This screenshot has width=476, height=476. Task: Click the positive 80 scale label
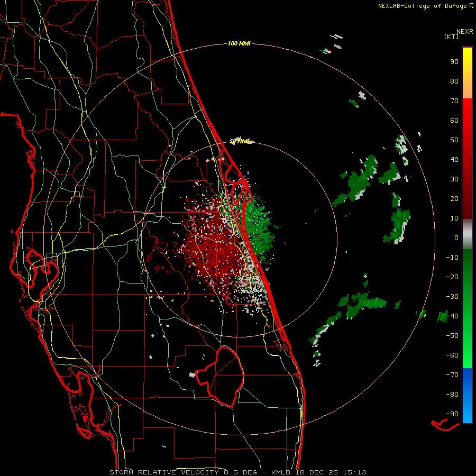[x=454, y=81]
